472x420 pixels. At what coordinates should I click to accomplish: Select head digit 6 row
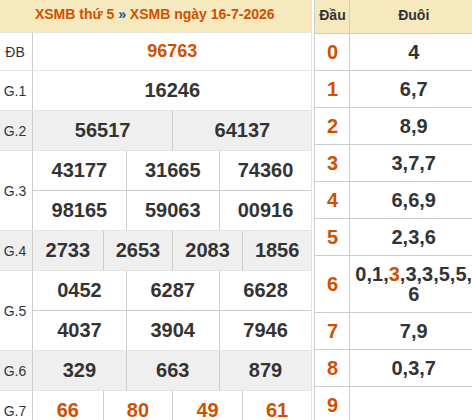(393, 284)
